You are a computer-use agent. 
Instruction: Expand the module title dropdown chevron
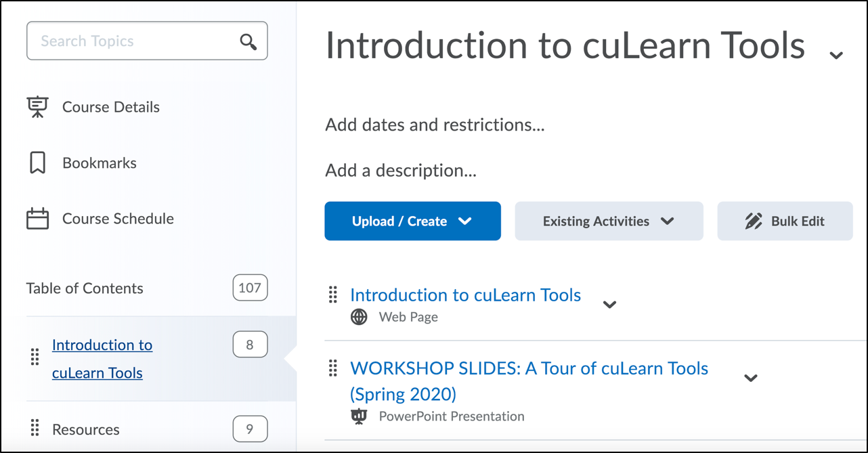836,55
